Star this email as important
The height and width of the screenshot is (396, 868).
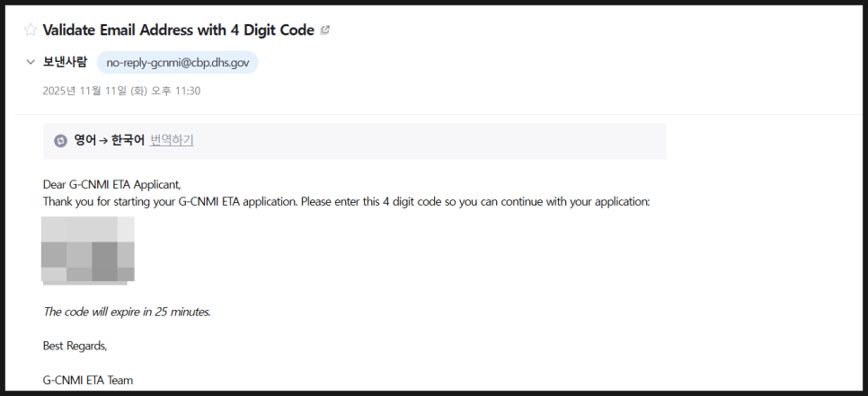click(31, 30)
